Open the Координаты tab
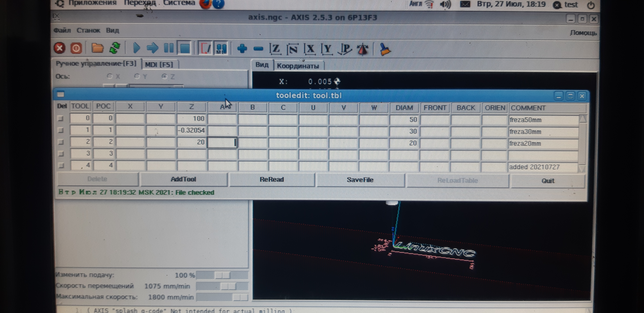The height and width of the screenshot is (313, 644). (x=298, y=66)
